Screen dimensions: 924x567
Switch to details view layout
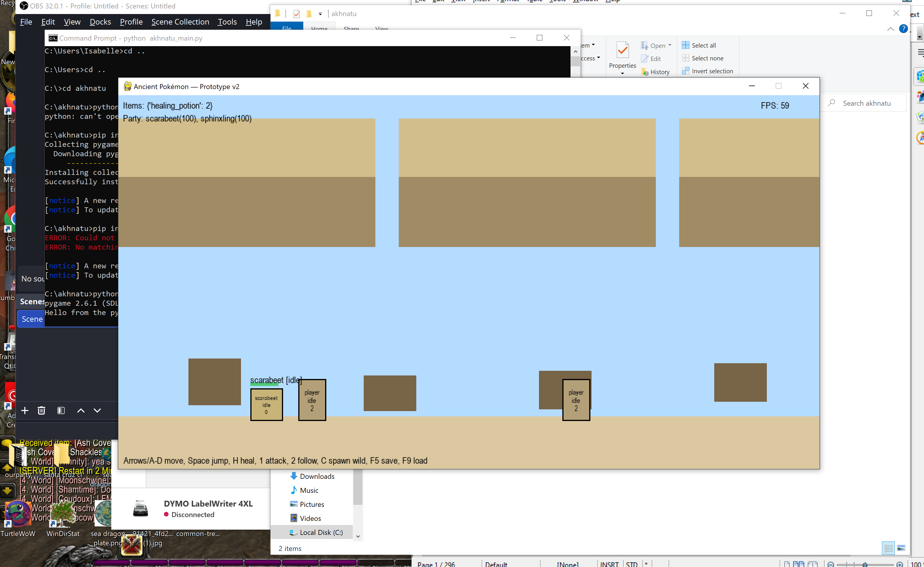(x=888, y=548)
